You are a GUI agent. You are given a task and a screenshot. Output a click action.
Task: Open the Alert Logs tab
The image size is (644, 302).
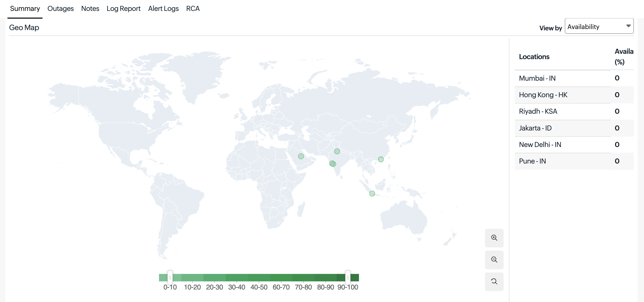pyautogui.click(x=163, y=9)
